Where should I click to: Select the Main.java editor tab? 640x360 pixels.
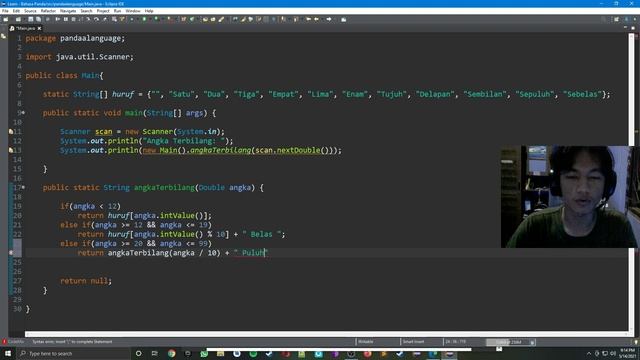[25, 28]
